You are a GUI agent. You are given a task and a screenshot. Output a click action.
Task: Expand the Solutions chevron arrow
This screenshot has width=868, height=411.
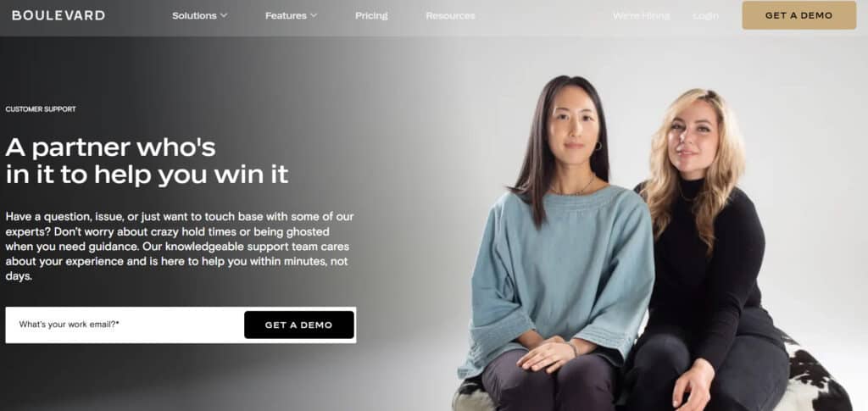tap(224, 15)
